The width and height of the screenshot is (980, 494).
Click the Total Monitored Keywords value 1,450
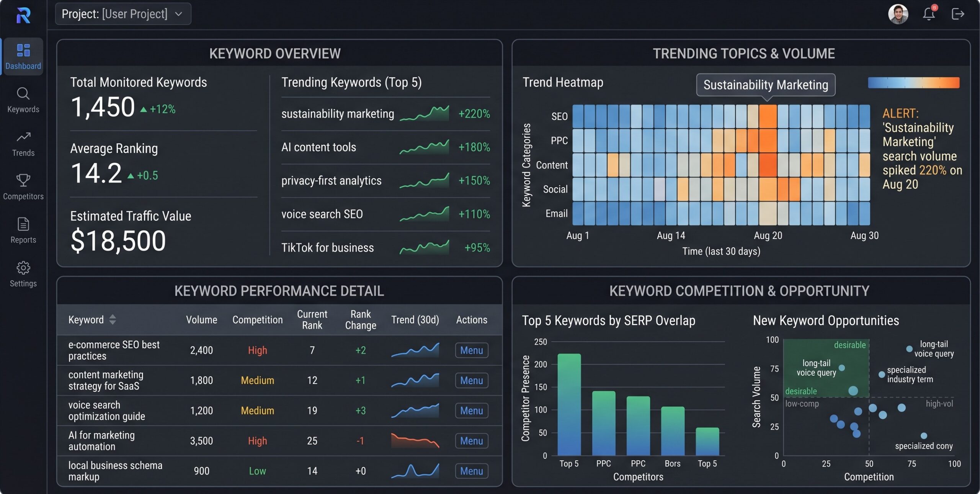tap(103, 107)
